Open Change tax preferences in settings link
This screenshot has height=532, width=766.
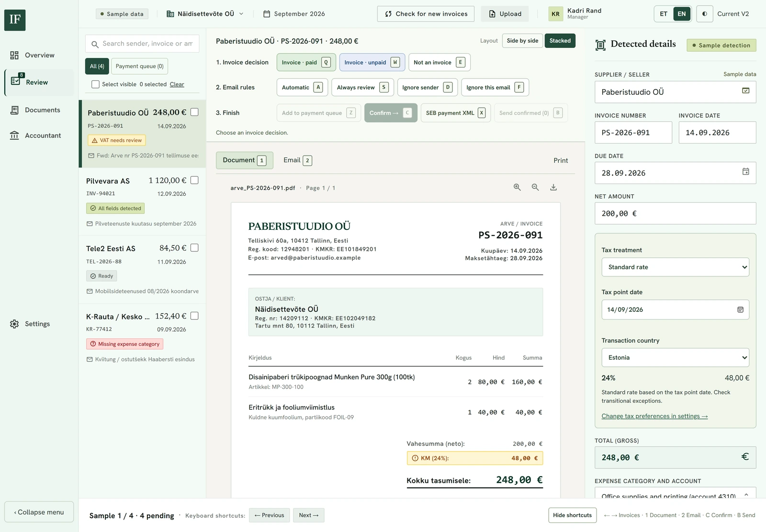click(654, 416)
